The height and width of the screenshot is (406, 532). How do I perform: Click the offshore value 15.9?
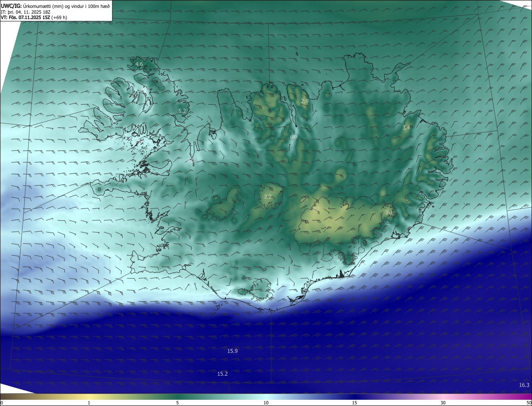[x=232, y=351]
